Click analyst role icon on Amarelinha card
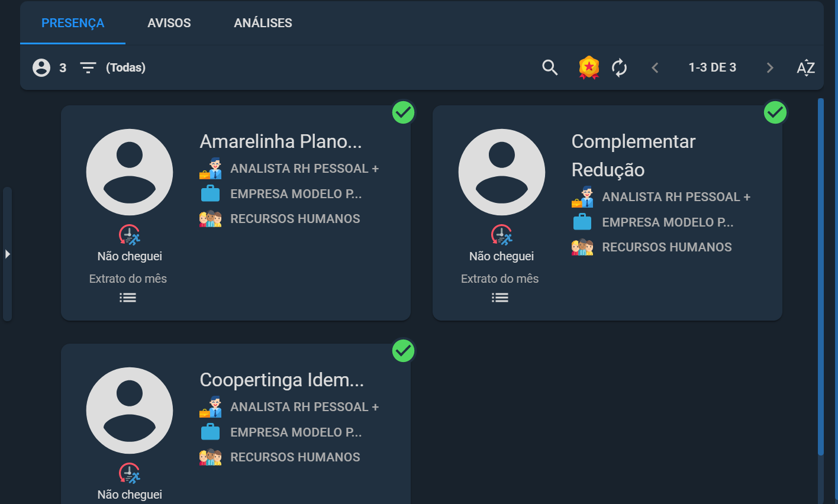The image size is (838, 504). [x=210, y=169]
